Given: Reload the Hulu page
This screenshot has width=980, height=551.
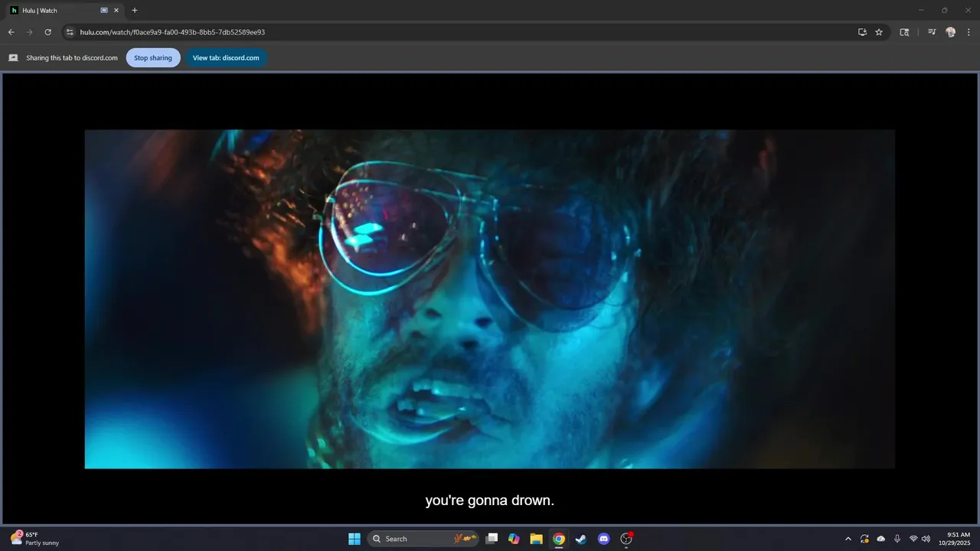Looking at the screenshot, I should tap(47, 32).
